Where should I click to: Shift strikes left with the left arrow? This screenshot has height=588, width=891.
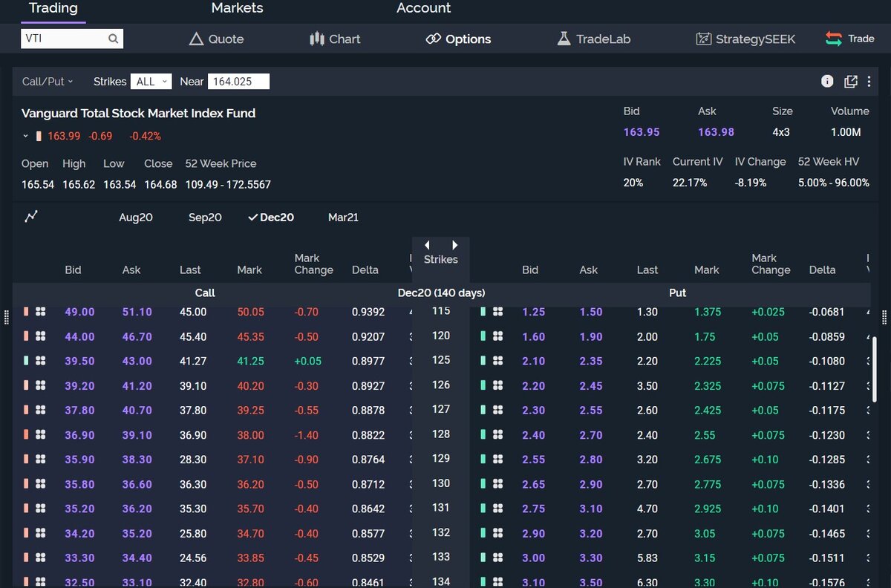tap(427, 245)
